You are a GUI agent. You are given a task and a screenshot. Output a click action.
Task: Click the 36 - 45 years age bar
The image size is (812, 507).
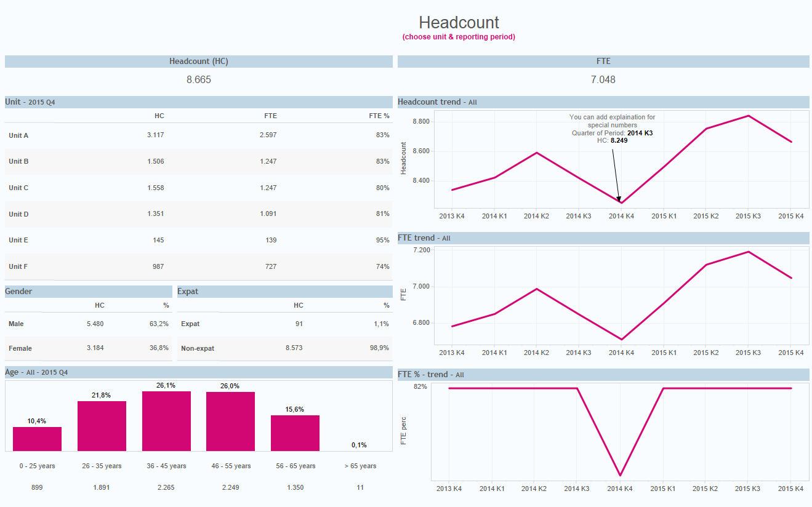coord(166,421)
